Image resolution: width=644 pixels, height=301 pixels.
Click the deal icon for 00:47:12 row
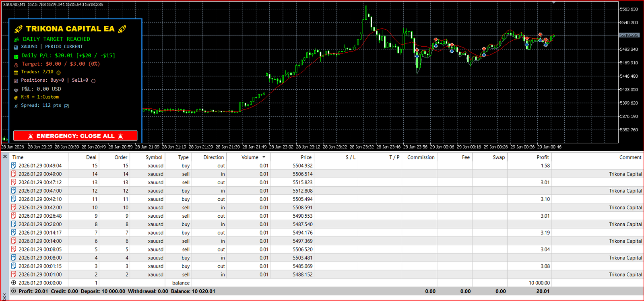(14, 182)
